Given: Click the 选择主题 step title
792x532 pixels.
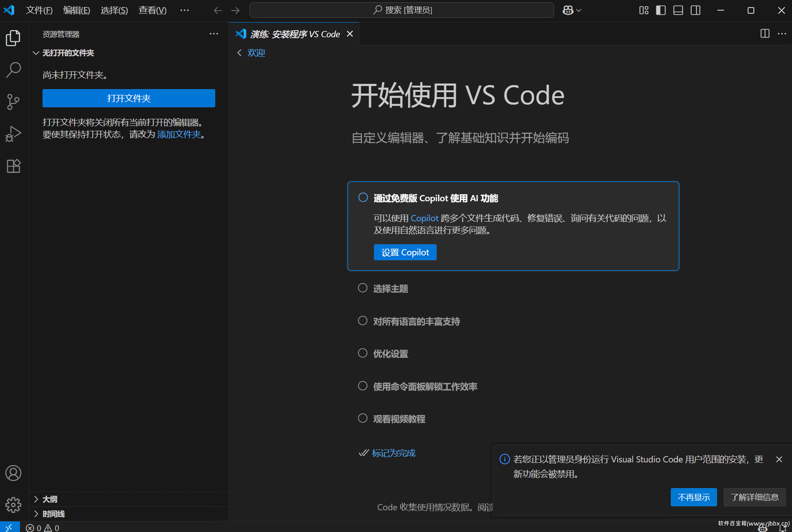Looking at the screenshot, I should [x=390, y=289].
